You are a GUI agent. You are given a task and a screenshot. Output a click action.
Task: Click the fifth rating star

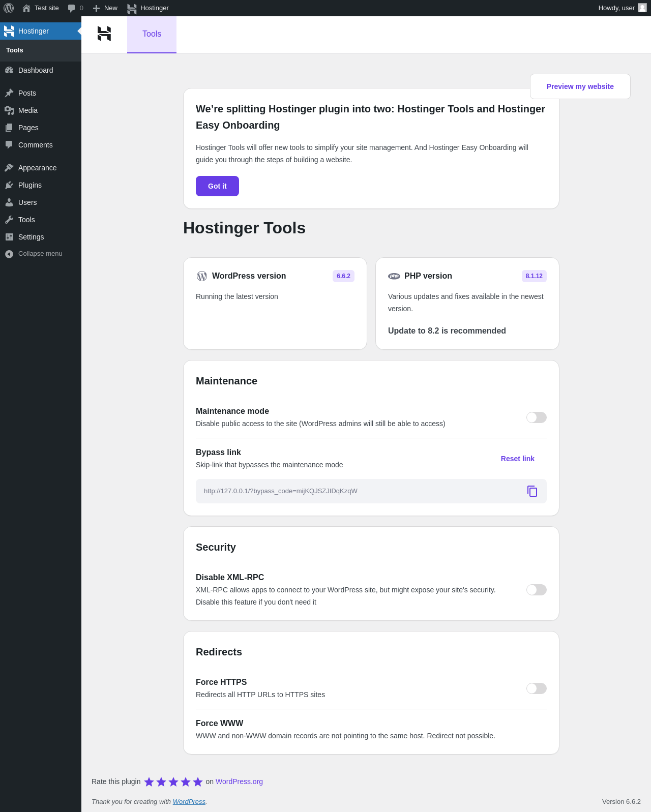tap(198, 782)
